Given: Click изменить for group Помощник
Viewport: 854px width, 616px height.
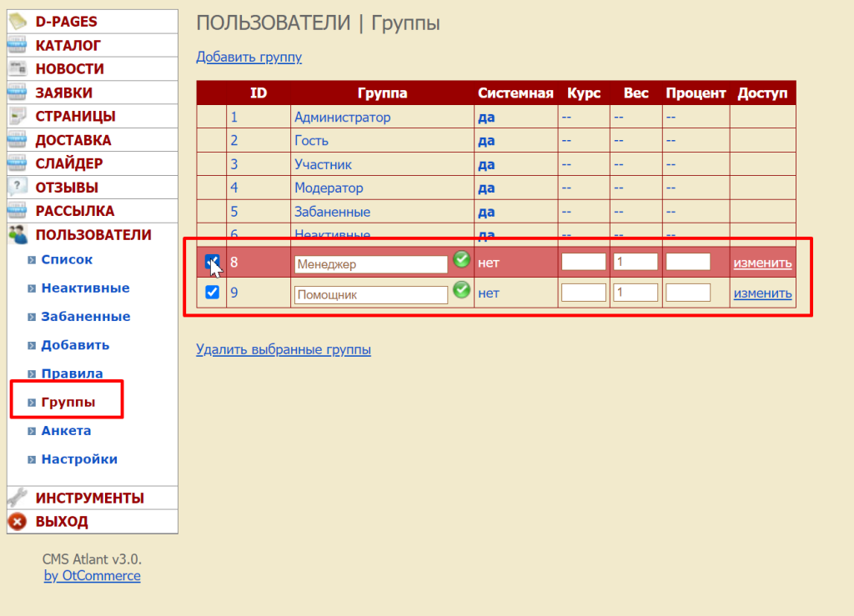Looking at the screenshot, I should point(762,293).
